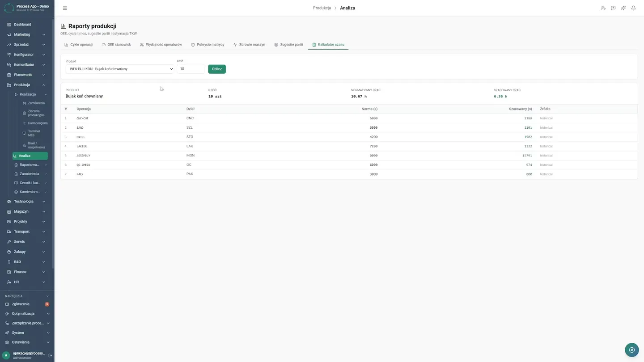This screenshot has width=644, height=362.
Task: Click the CNC-CUT operation row
Action: [x=349, y=118]
